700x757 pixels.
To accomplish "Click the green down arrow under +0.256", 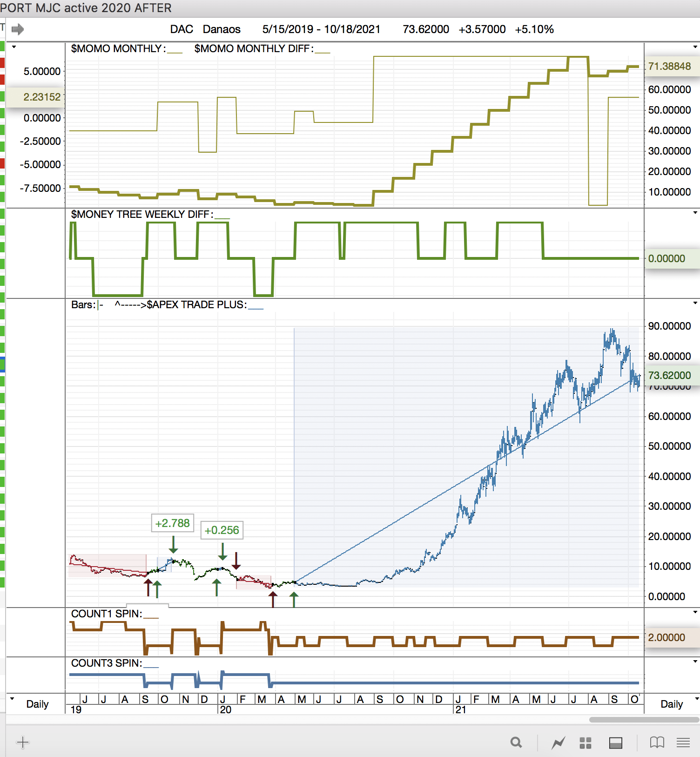I will click(x=222, y=551).
